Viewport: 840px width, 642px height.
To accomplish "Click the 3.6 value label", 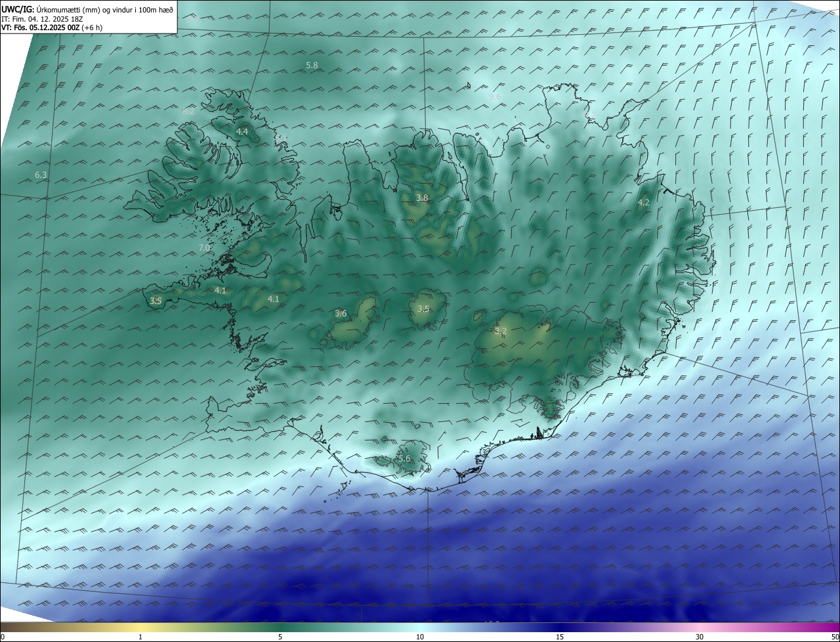I will [341, 313].
